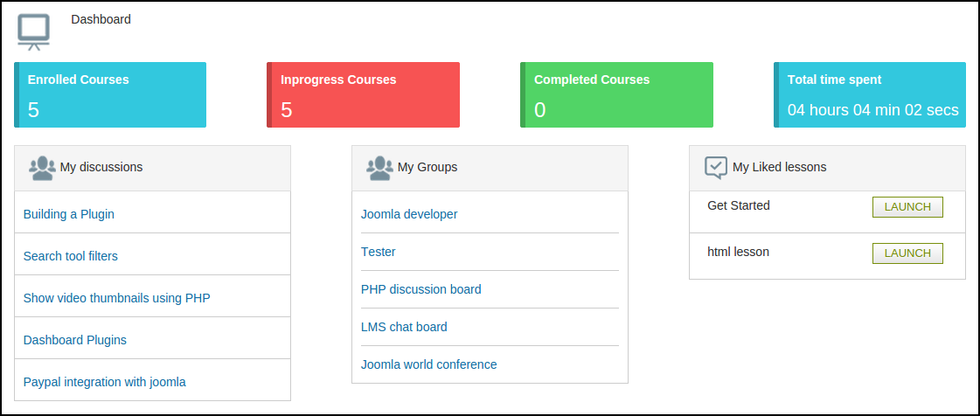Open the Joomla developer group
This screenshot has width=980, height=416.
[x=409, y=214]
